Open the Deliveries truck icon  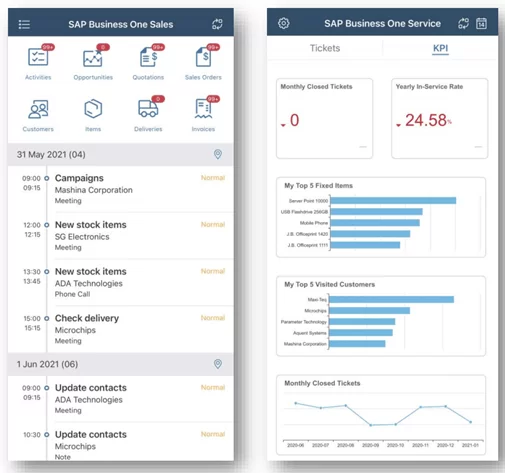pyautogui.click(x=148, y=109)
